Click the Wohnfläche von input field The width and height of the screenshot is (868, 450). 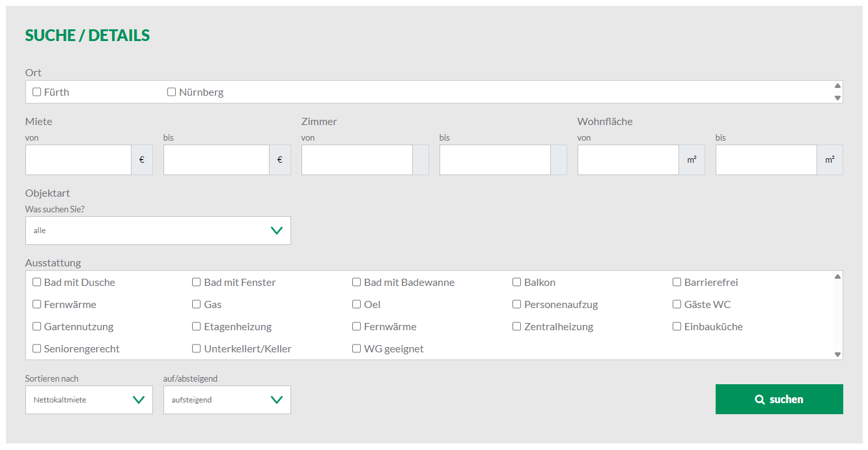coord(628,160)
